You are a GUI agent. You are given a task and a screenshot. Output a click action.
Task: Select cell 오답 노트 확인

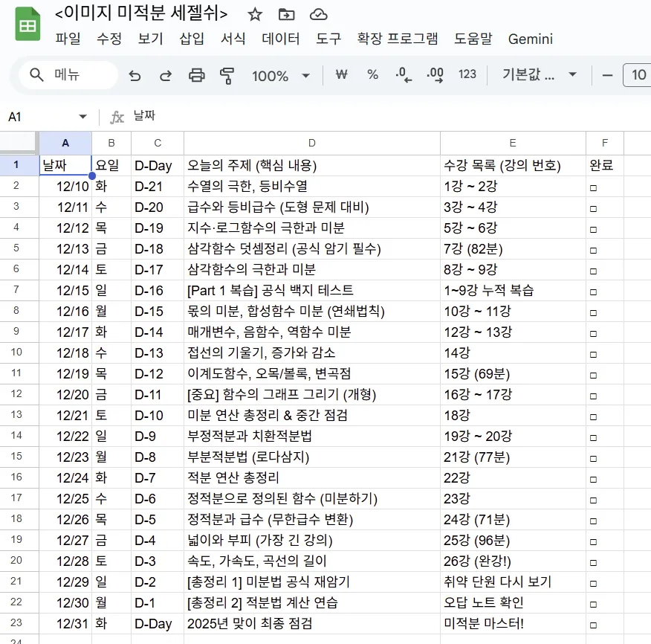(x=513, y=602)
